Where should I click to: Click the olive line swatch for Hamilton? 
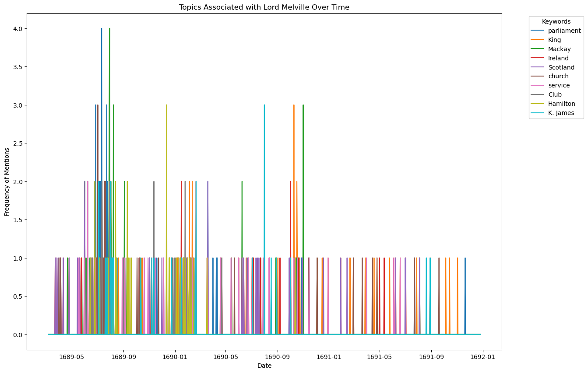pyautogui.click(x=538, y=104)
